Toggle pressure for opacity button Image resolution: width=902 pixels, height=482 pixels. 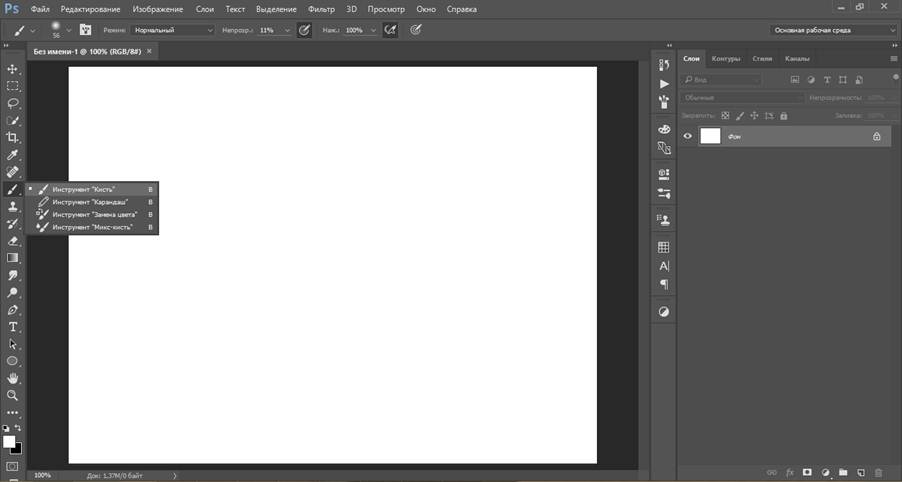pyautogui.click(x=304, y=30)
